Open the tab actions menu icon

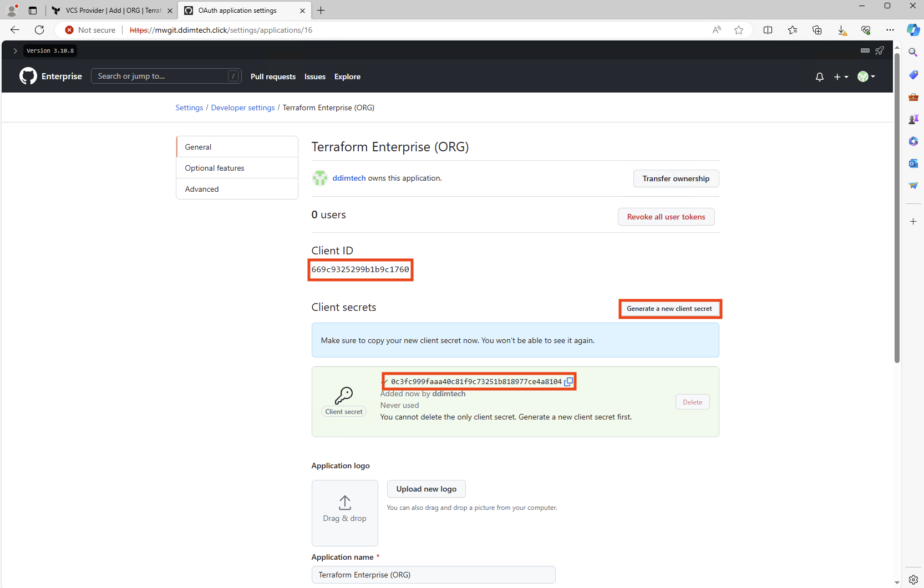click(33, 10)
